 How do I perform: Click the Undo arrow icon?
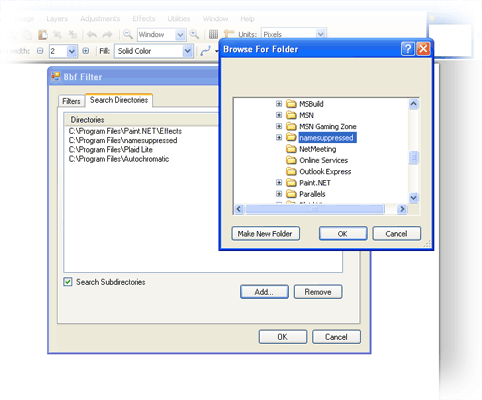[92, 34]
